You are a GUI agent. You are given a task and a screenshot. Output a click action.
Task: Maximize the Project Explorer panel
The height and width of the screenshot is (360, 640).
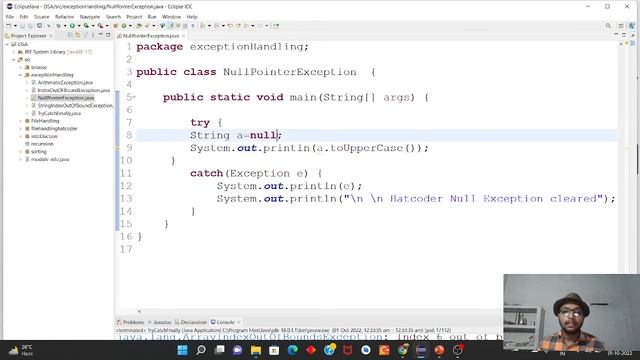click(108, 35)
